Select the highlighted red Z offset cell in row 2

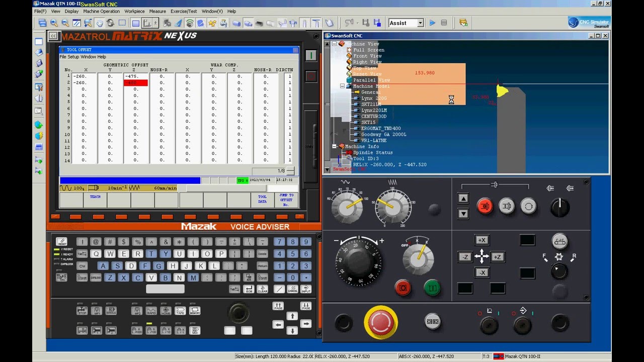point(136,82)
